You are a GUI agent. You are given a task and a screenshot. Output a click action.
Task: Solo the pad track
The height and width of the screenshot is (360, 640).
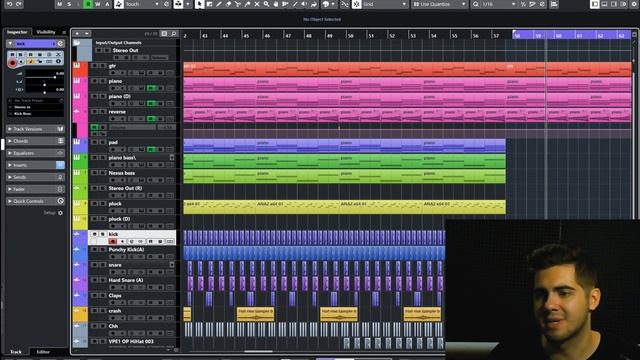pyautogui.click(x=103, y=142)
